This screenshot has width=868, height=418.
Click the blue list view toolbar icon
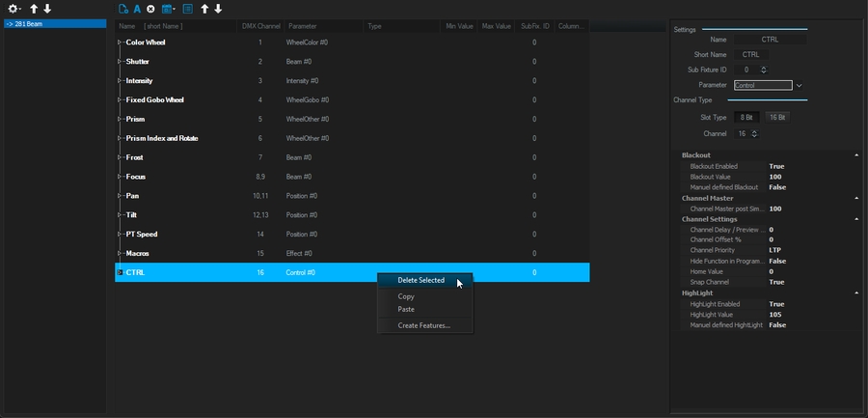tap(187, 9)
